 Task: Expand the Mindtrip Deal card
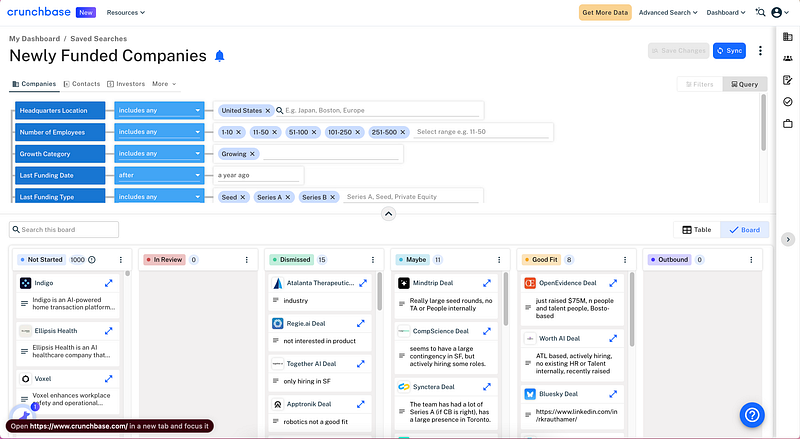coord(487,283)
